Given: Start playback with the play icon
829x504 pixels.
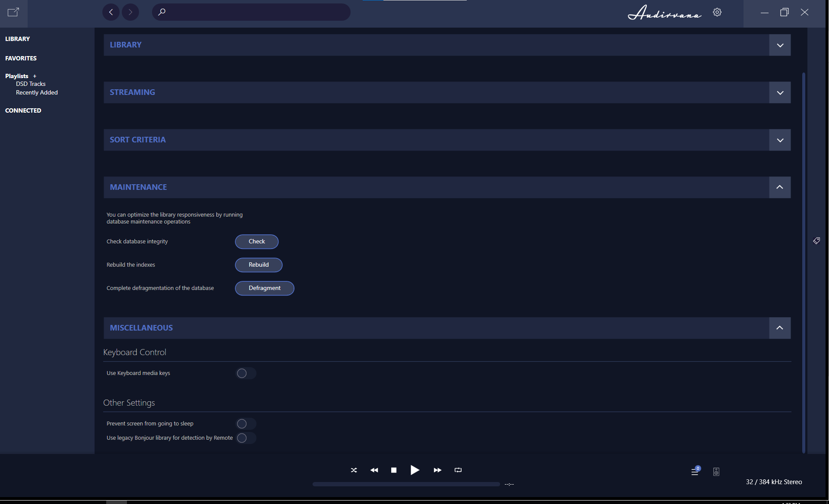Looking at the screenshot, I should click(414, 470).
